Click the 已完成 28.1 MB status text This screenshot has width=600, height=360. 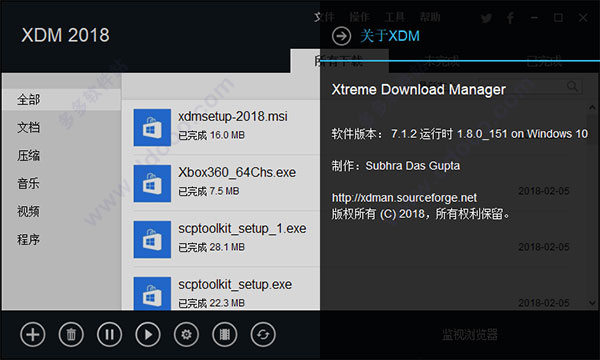click(x=211, y=247)
